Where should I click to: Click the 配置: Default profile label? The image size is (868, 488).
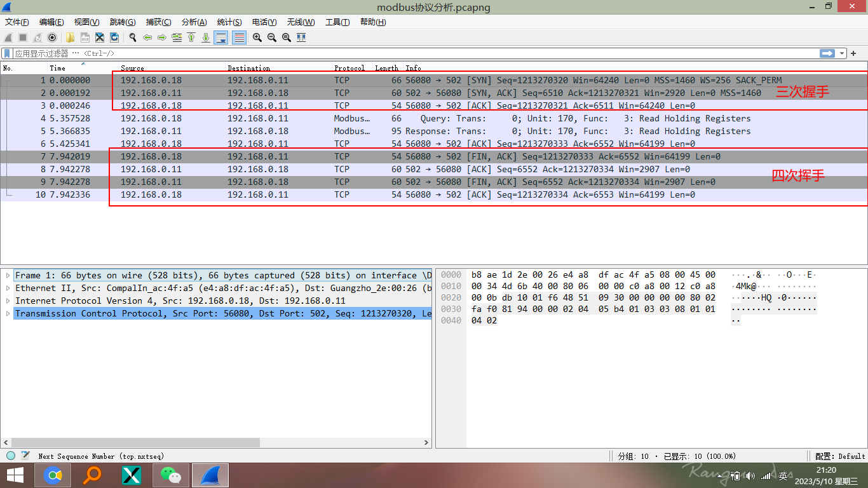click(x=840, y=456)
